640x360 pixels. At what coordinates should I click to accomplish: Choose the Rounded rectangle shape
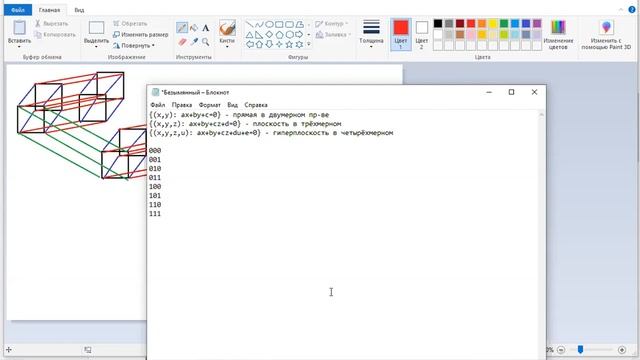[x=289, y=24]
